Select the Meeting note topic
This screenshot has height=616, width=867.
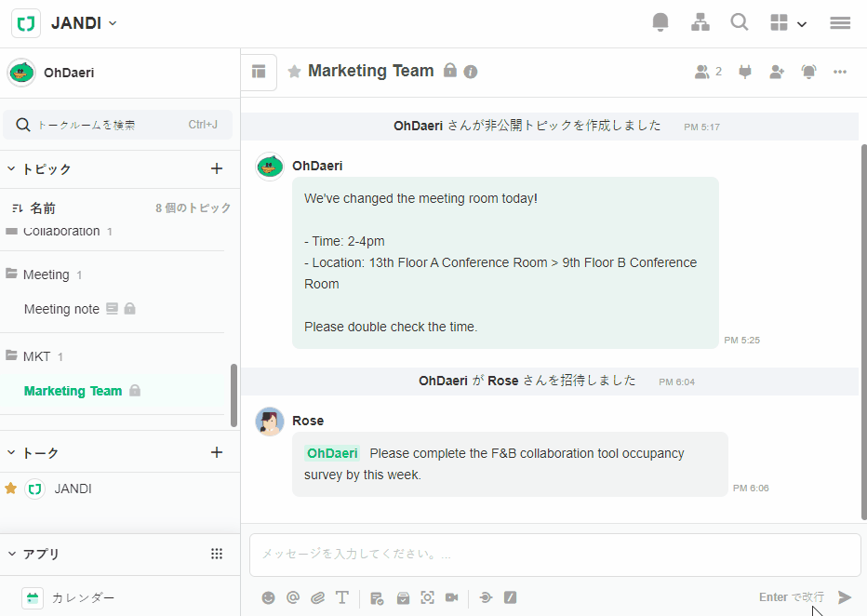(x=61, y=309)
